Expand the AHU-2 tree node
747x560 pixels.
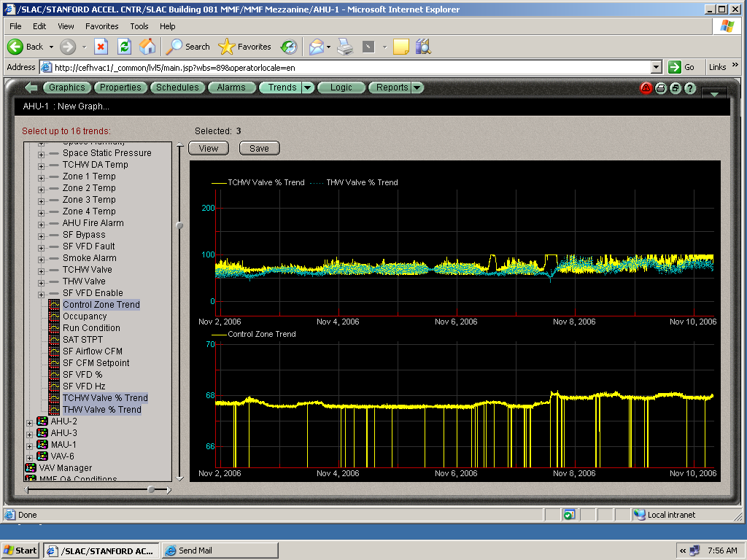(x=29, y=422)
